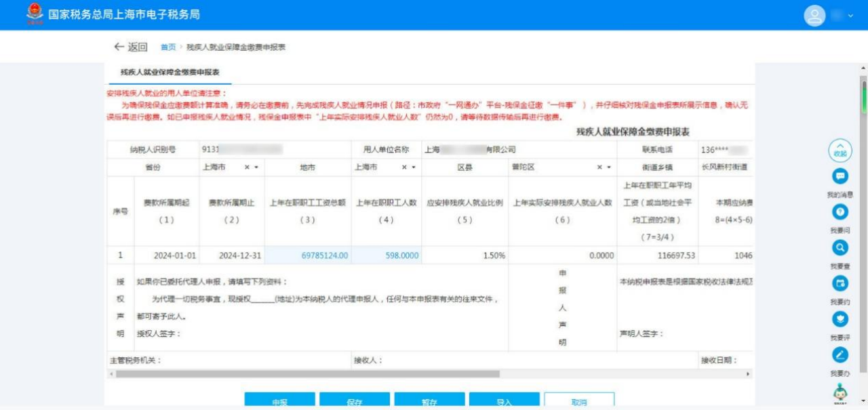Expand the 地市 city dropdown arrow
The image size is (868, 410).
[x=412, y=167]
